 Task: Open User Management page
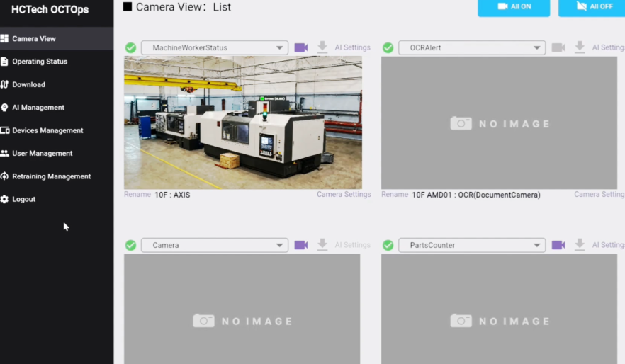coord(57,154)
